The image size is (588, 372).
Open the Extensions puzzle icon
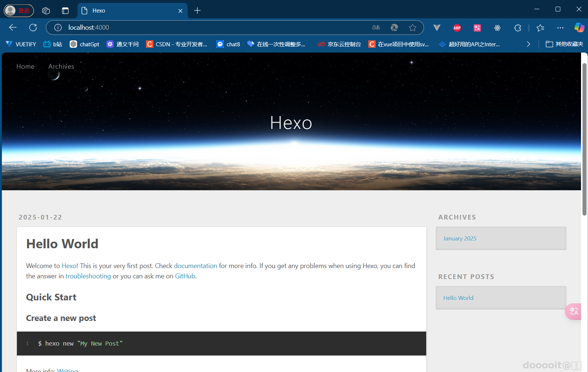click(x=518, y=28)
